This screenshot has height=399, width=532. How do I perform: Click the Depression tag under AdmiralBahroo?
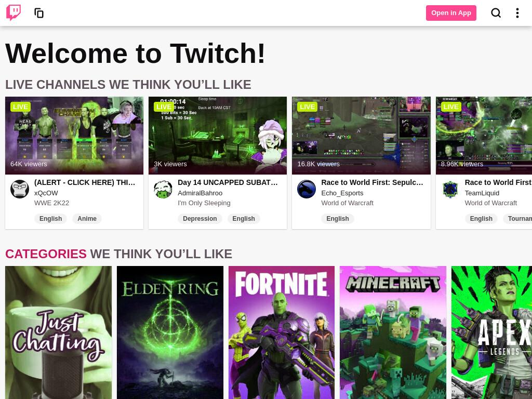coord(200,219)
